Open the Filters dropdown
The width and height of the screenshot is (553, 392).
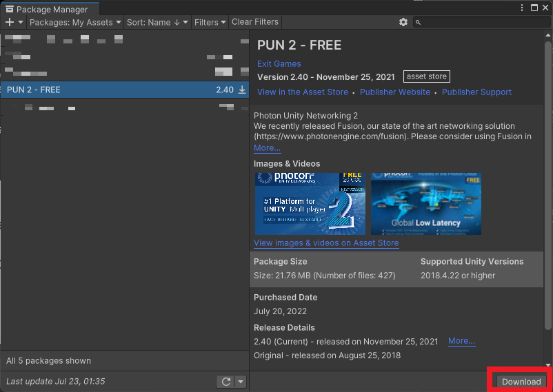[210, 22]
